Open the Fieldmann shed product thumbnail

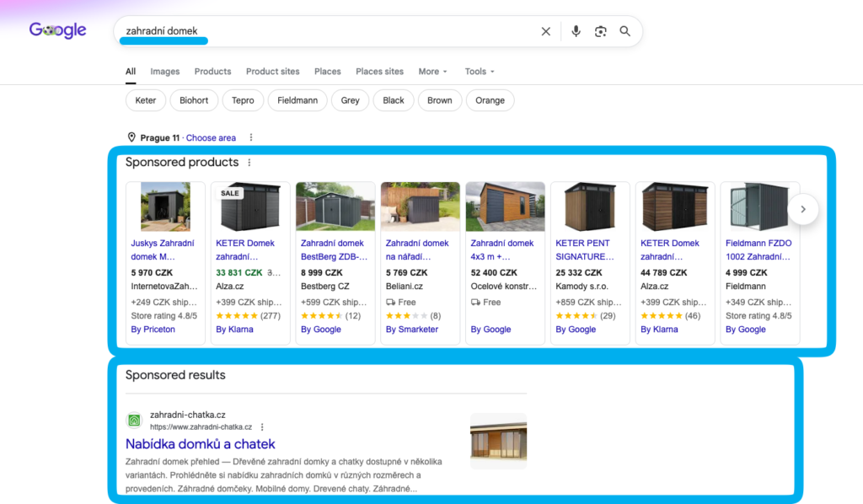tap(759, 206)
